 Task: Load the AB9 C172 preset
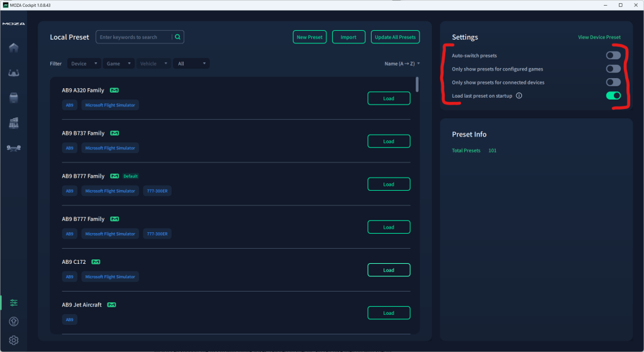click(389, 270)
